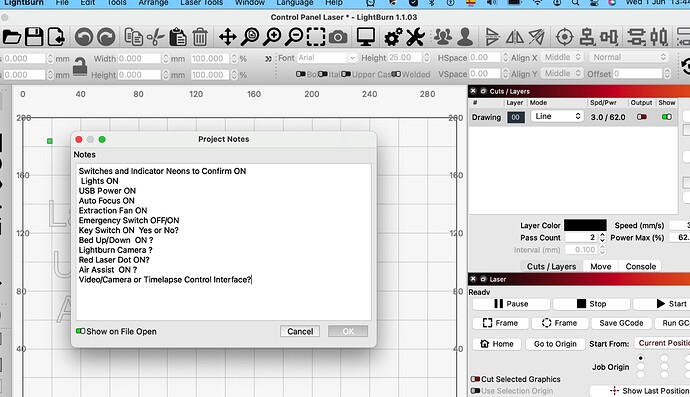Screen dimensions: 690x397
Task: Click the Go to Origin button
Action: tap(555, 344)
